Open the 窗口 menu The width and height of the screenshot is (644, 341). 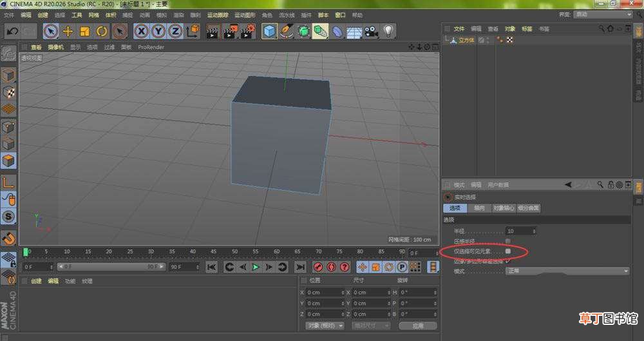tap(340, 15)
